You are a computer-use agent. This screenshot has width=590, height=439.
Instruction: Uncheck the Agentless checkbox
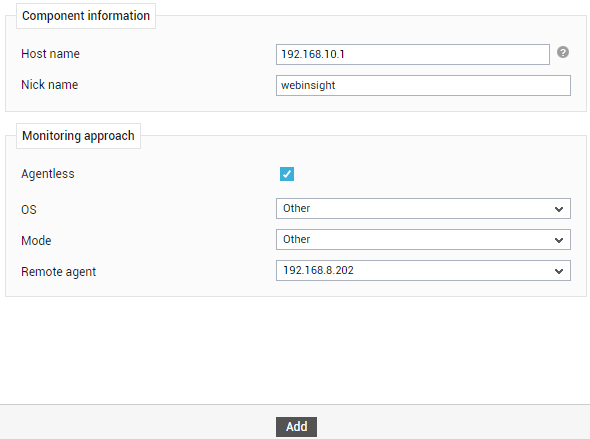tap(287, 174)
